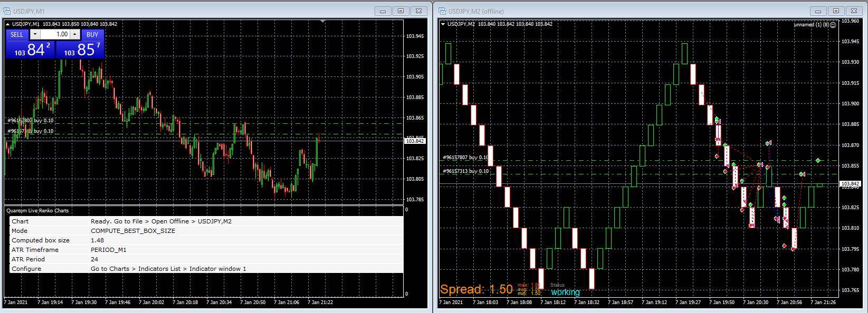Image resolution: width=868 pixels, height=313 pixels.
Task: Click 103.785 on the M1 price scale
Action: click(x=415, y=200)
